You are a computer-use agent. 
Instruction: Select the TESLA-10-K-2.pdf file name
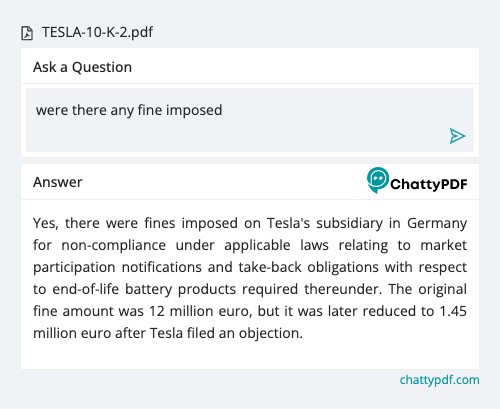97,32
